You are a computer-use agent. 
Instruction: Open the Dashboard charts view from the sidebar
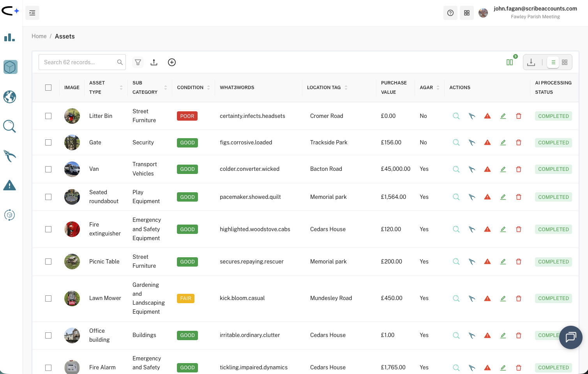(x=10, y=37)
